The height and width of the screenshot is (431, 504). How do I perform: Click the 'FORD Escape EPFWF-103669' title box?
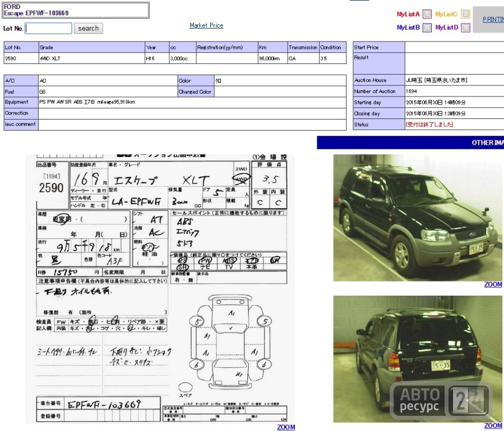pyautogui.click(x=76, y=10)
